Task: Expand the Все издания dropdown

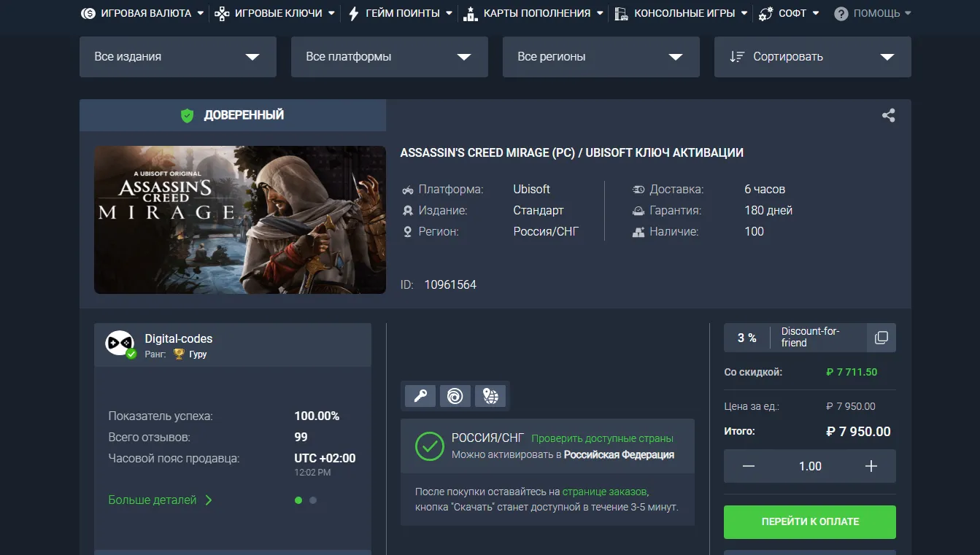Action: click(x=178, y=57)
